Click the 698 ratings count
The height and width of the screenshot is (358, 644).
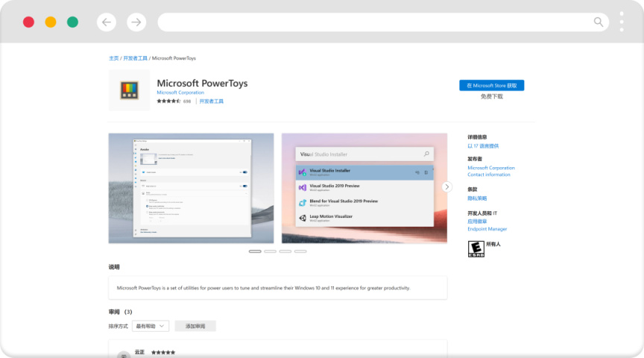pos(187,101)
